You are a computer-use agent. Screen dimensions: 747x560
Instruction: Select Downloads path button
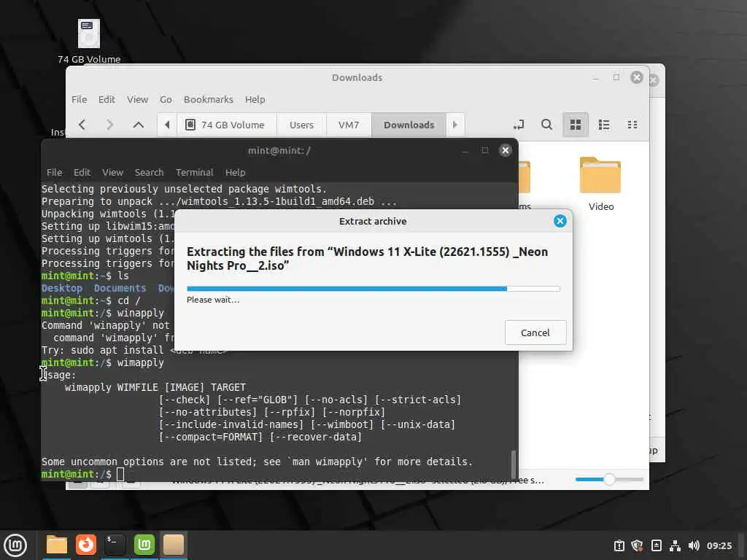409,125
